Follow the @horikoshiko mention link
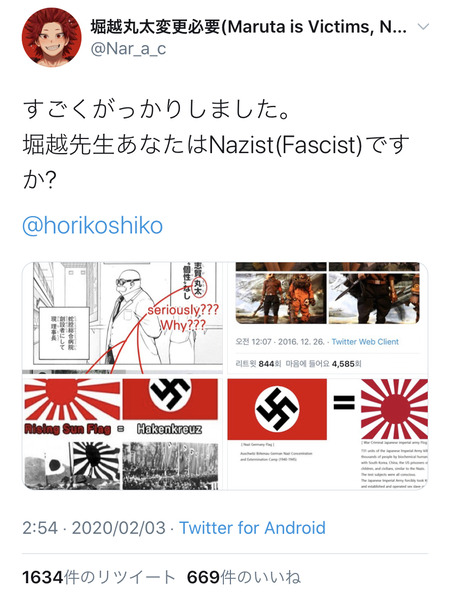The image size is (450, 593). pos(93,226)
